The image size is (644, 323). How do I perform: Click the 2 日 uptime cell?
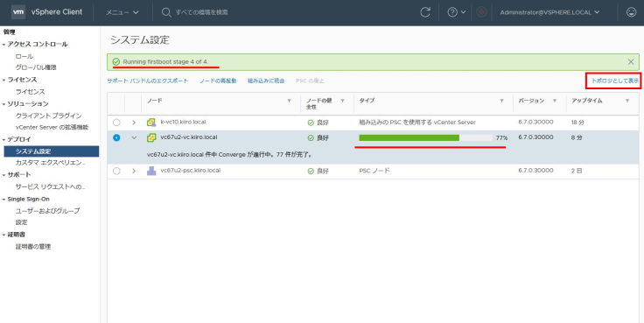tap(577, 171)
